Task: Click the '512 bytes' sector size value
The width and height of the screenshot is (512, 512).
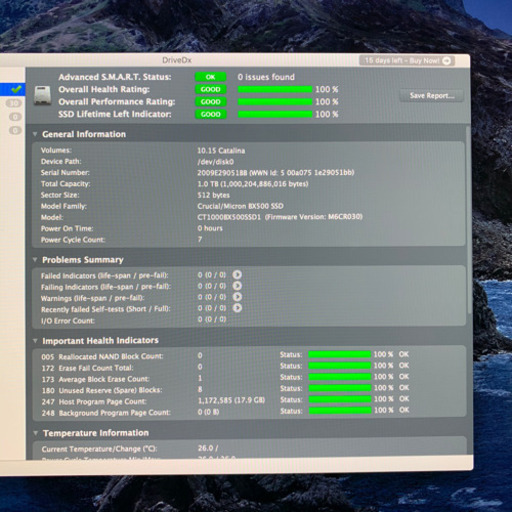Action: point(213,195)
